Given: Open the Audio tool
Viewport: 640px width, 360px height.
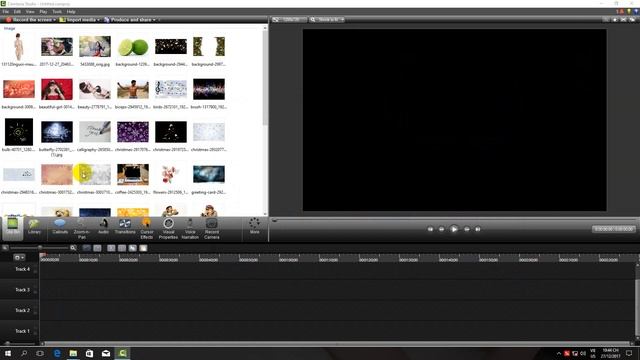Looking at the screenshot, I should pyautogui.click(x=103, y=227).
